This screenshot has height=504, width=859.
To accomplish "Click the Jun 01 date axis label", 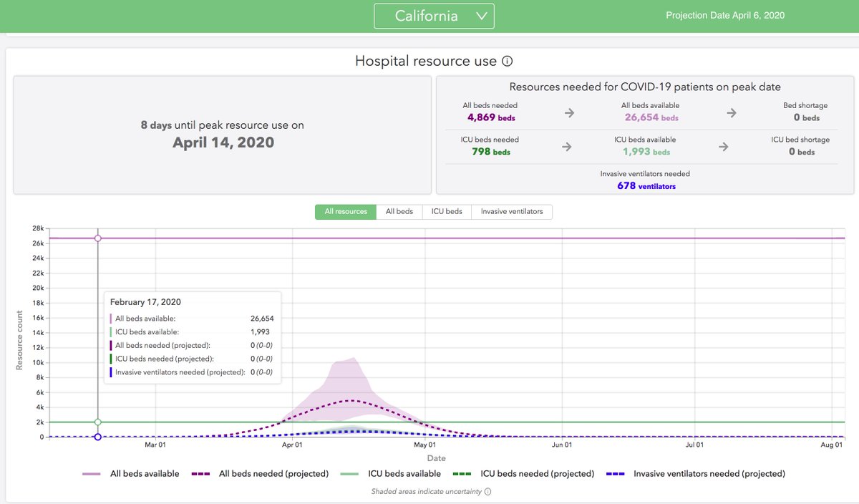I will [562, 445].
